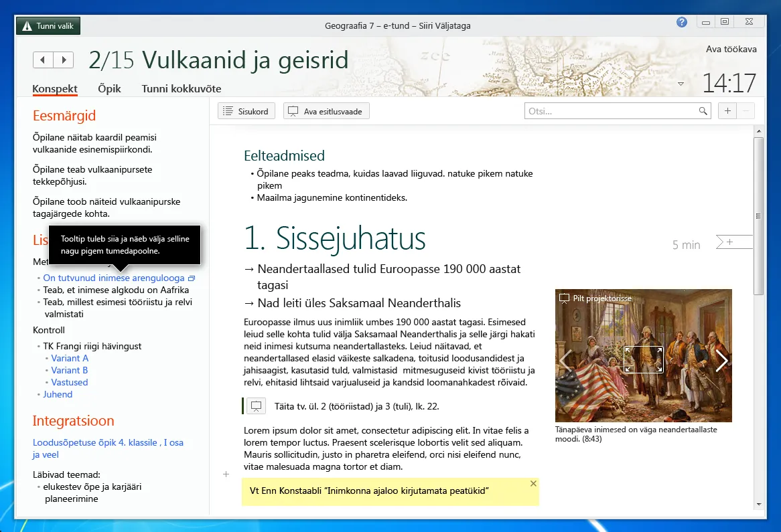Click the Kontroll subheading
Viewport: 781px width, 532px height.
[x=49, y=330]
